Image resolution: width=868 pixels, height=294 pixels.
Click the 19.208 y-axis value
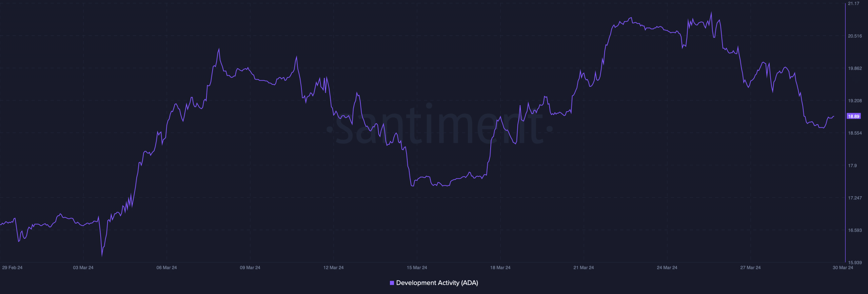coord(855,101)
